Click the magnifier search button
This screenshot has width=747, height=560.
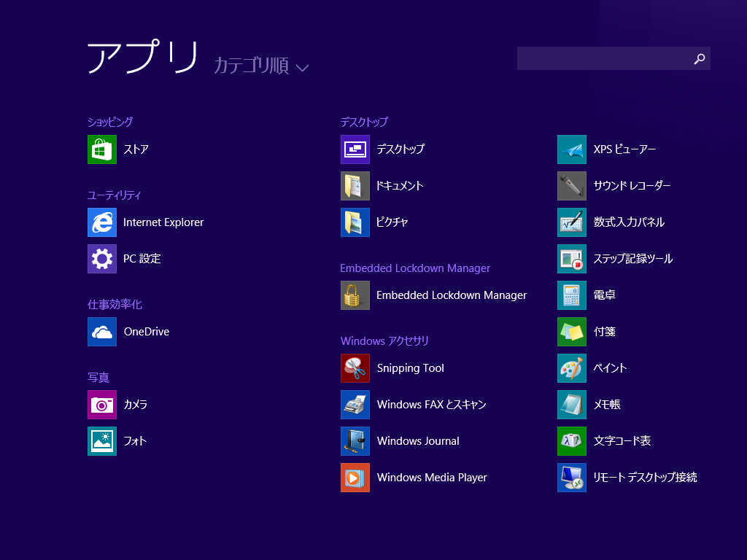[700, 58]
